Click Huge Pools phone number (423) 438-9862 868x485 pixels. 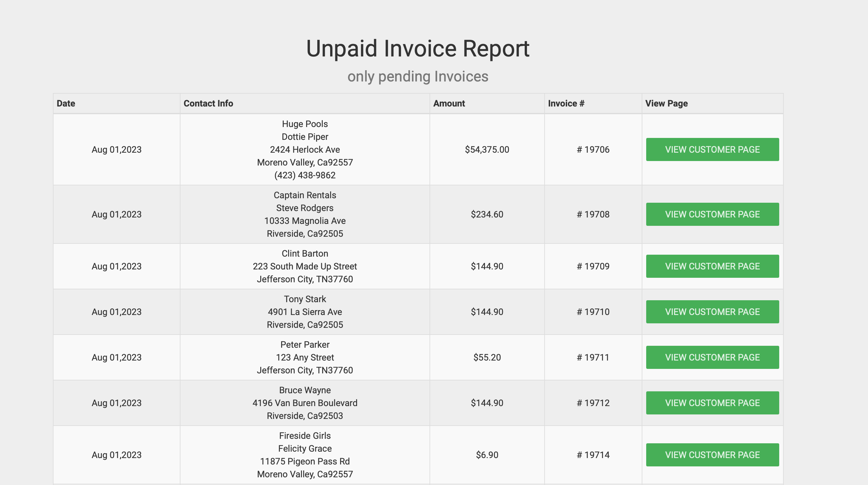305,175
